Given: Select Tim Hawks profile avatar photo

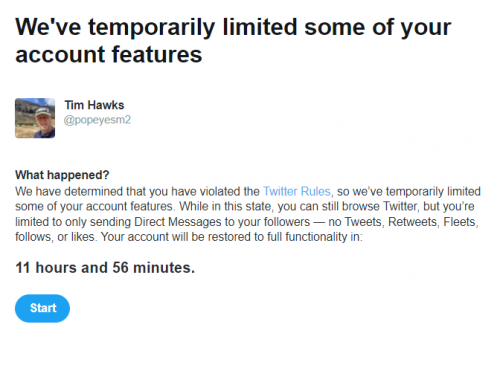Looking at the screenshot, I should click(x=35, y=118).
